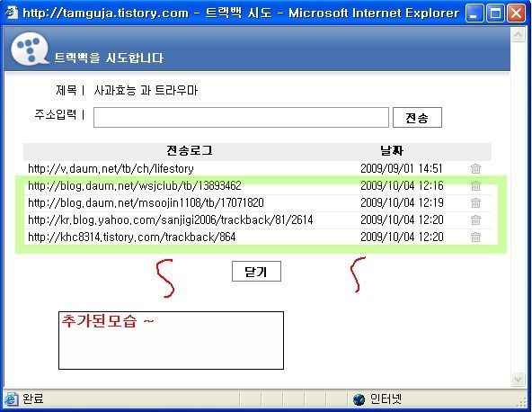
Task: Click the date 2009/09/01 14:51
Action: coord(402,168)
